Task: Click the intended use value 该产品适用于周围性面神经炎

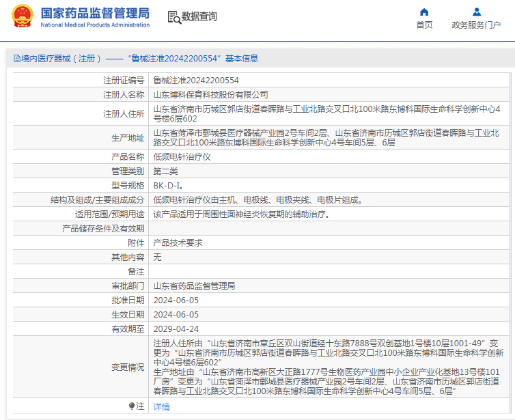Action: pos(241,214)
